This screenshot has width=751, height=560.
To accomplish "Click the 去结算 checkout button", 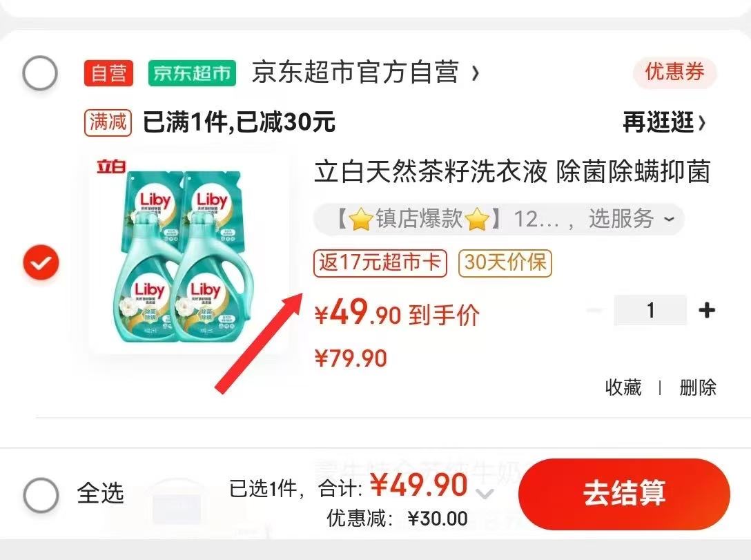I will click(x=623, y=494).
